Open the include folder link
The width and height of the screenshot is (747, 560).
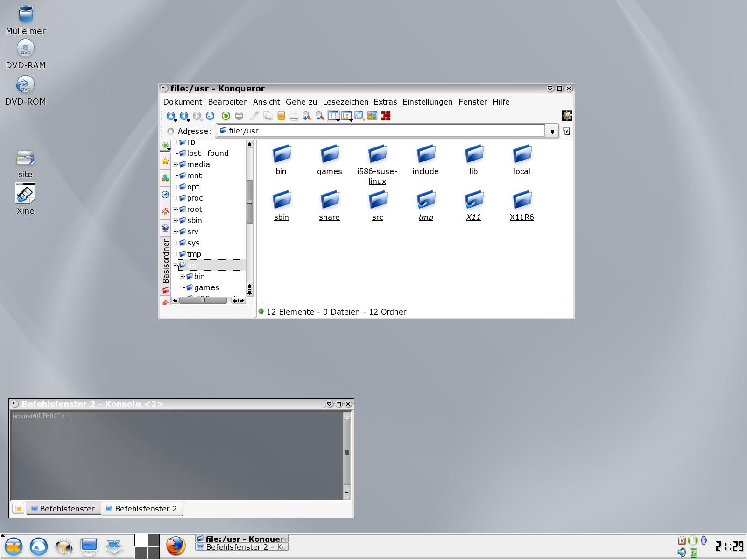426,160
